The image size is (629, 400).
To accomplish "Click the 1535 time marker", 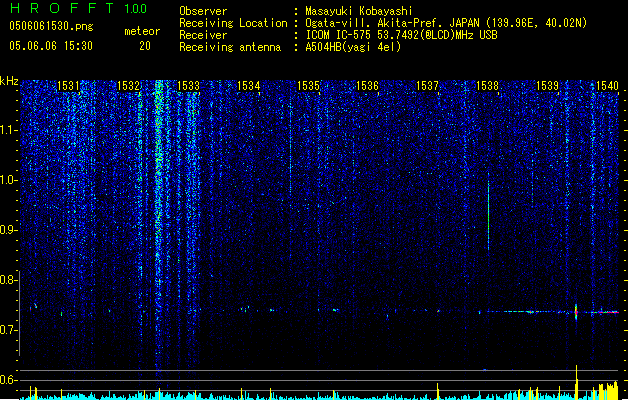I will [x=308, y=86].
